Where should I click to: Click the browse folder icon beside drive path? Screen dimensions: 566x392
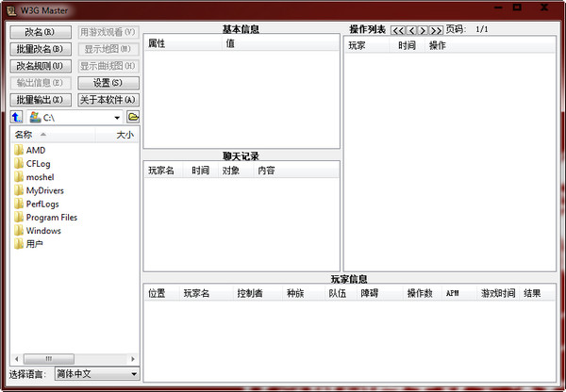pos(133,117)
